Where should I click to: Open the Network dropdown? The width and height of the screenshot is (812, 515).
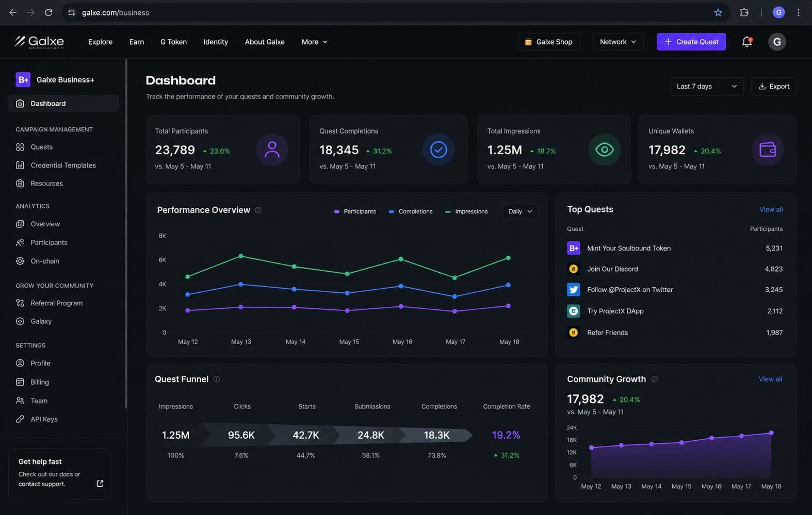point(618,42)
